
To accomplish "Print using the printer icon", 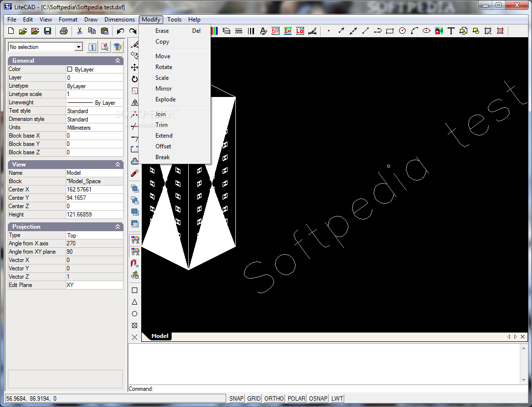I will click(x=63, y=31).
